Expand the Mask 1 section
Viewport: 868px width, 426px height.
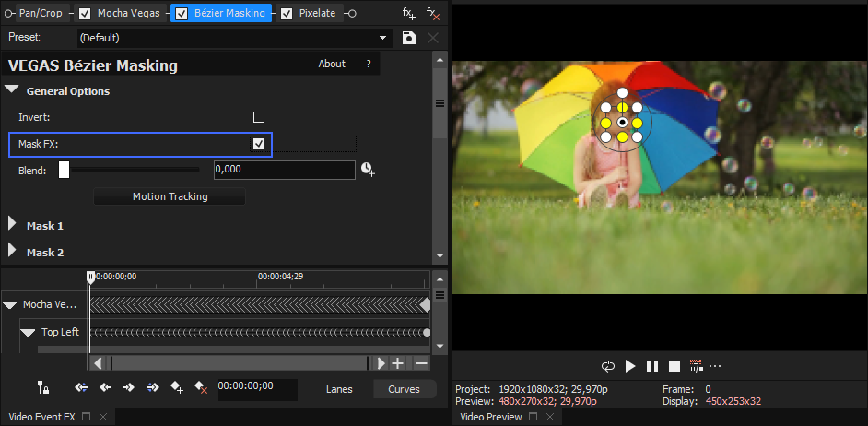(13, 224)
